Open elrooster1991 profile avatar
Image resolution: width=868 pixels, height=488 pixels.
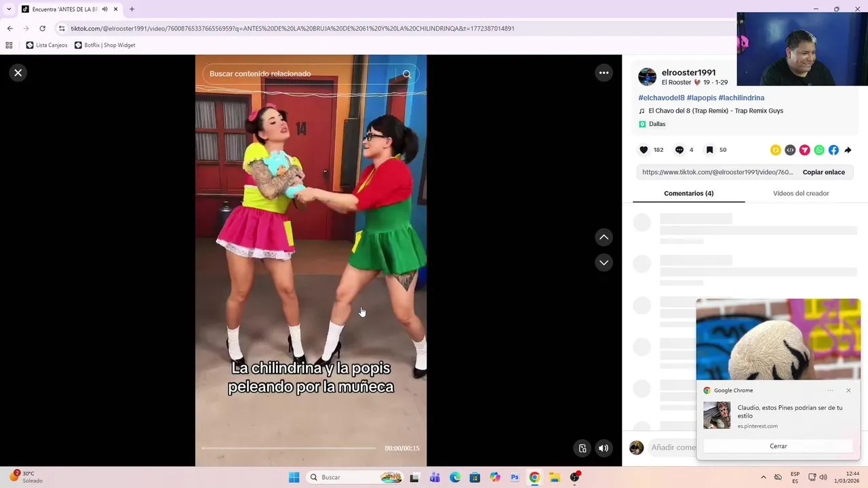pyautogui.click(x=648, y=77)
